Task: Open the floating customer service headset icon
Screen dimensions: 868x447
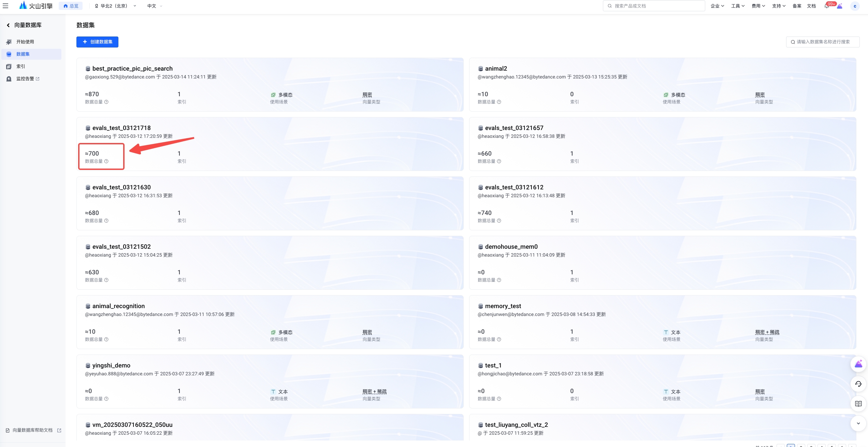Action: coord(858,384)
